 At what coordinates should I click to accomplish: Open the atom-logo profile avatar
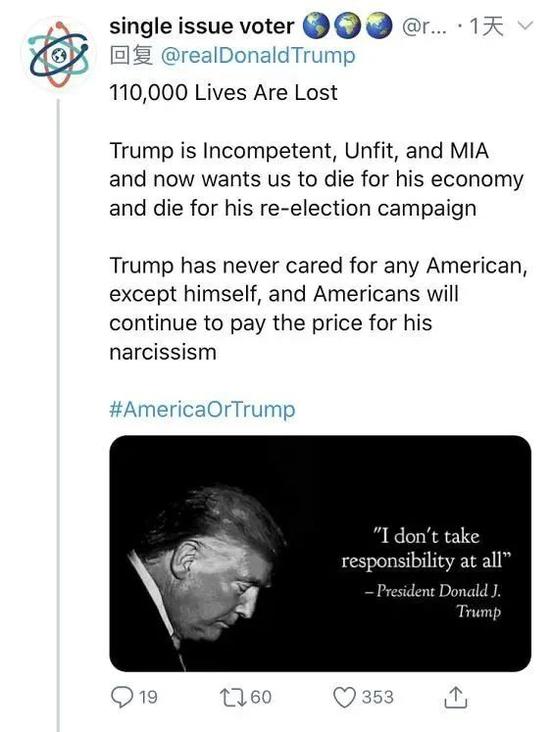coord(58,55)
